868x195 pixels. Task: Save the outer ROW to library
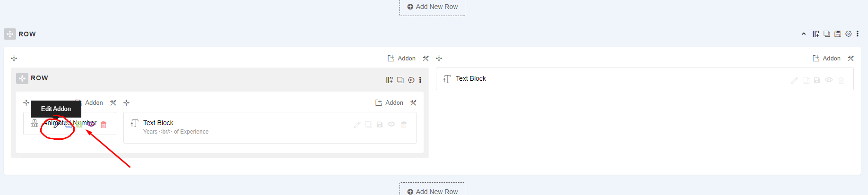(837, 34)
